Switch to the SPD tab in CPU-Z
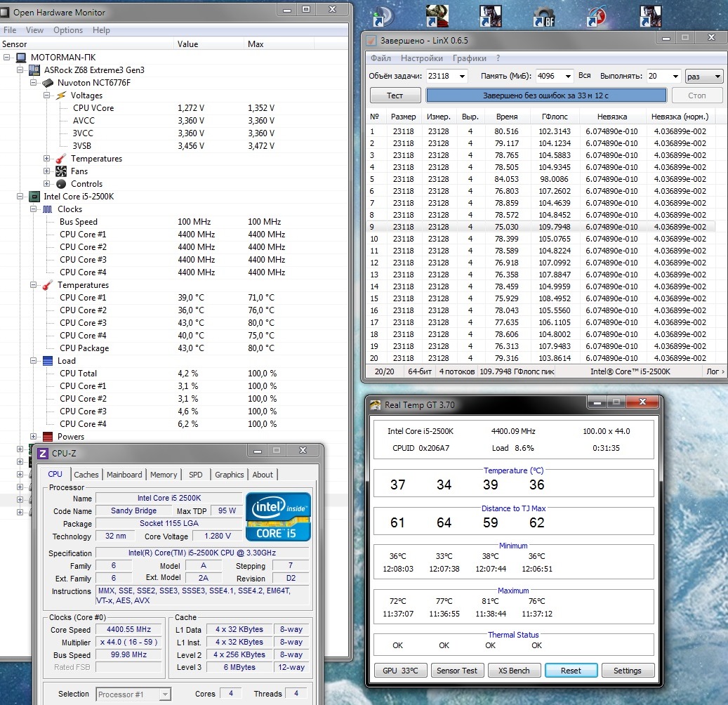This screenshot has height=705, width=728. pos(195,475)
